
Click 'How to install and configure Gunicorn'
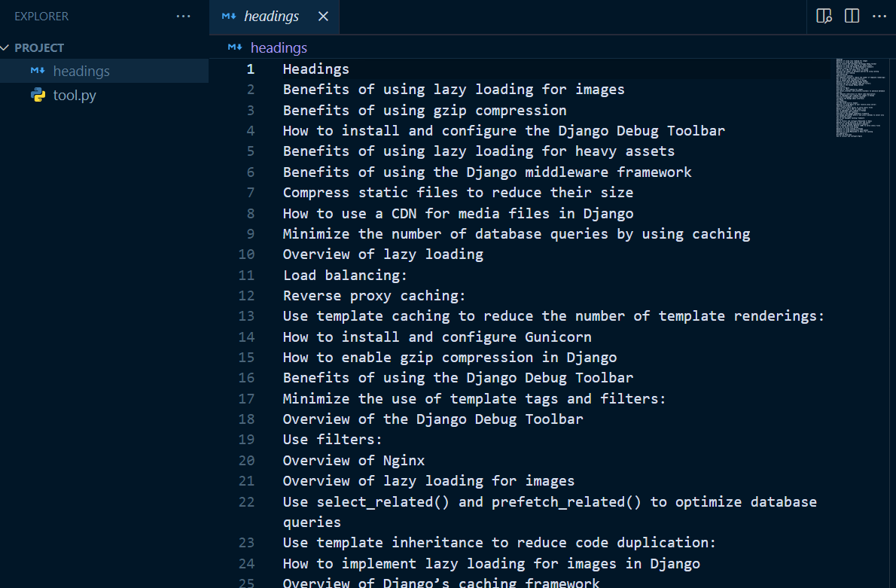click(437, 337)
